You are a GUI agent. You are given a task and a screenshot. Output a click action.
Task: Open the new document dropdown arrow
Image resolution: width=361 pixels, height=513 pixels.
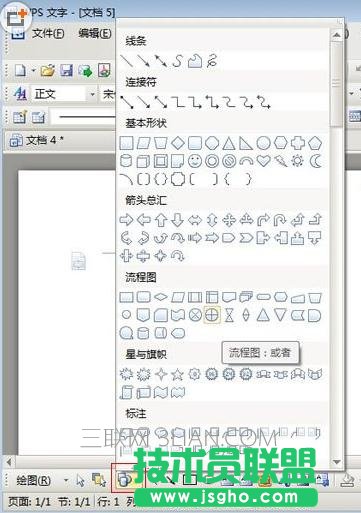[x=33, y=71]
